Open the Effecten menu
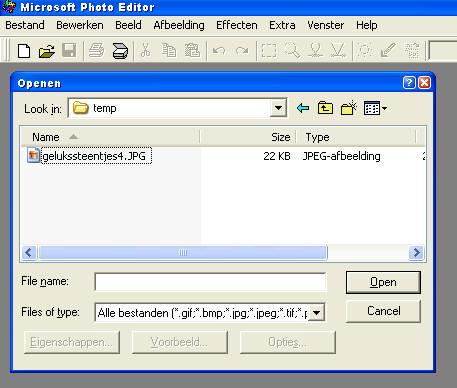This screenshot has width=457, height=388. pyautogui.click(x=237, y=25)
